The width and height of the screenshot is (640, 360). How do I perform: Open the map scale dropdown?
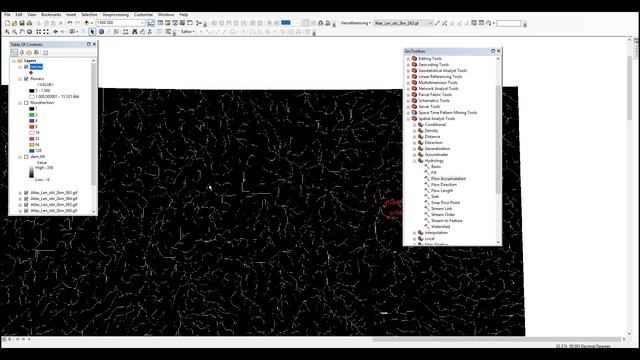pyautogui.click(x=142, y=23)
